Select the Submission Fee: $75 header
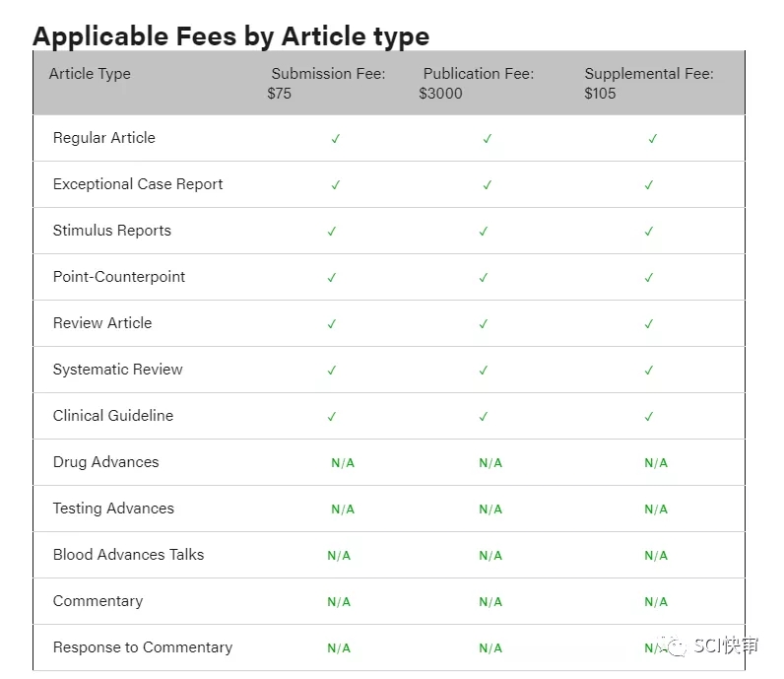This screenshot has height=679, width=784. click(326, 83)
